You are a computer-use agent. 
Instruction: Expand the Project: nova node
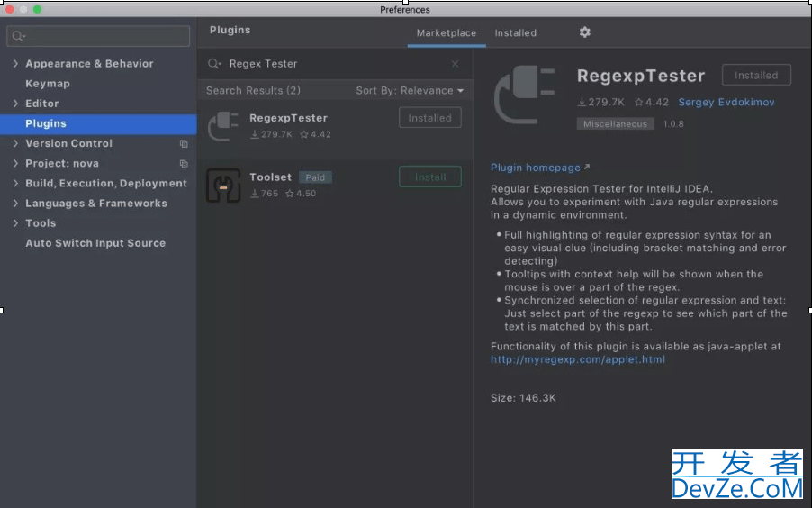click(15, 163)
